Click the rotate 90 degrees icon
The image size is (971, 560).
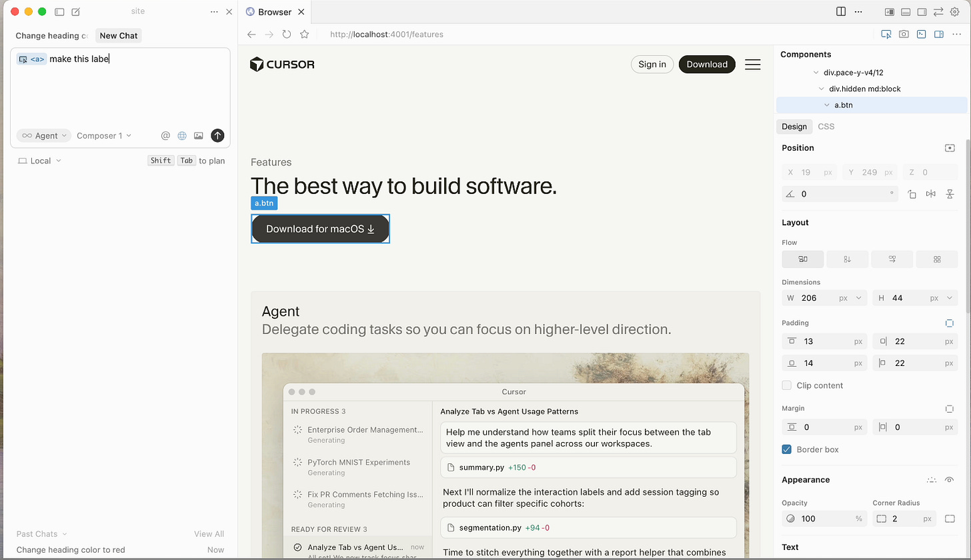point(912,194)
